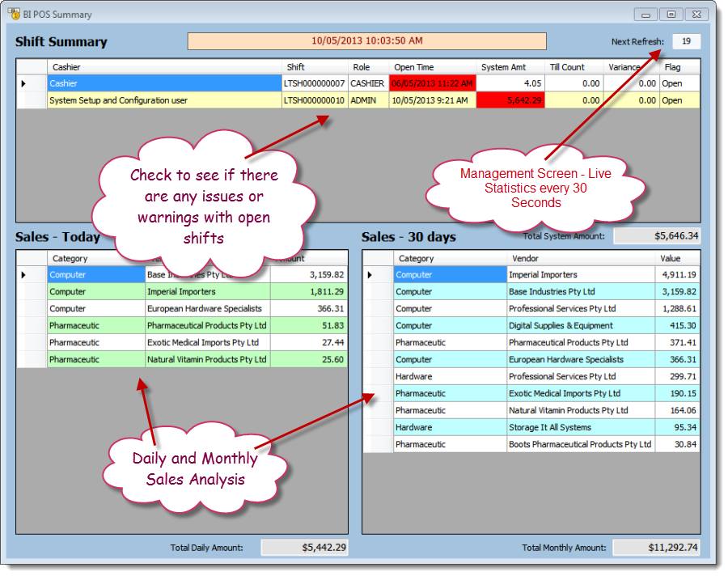Click system amount 4.05 cell
This screenshot has width=728, height=576.
tap(510, 83)
